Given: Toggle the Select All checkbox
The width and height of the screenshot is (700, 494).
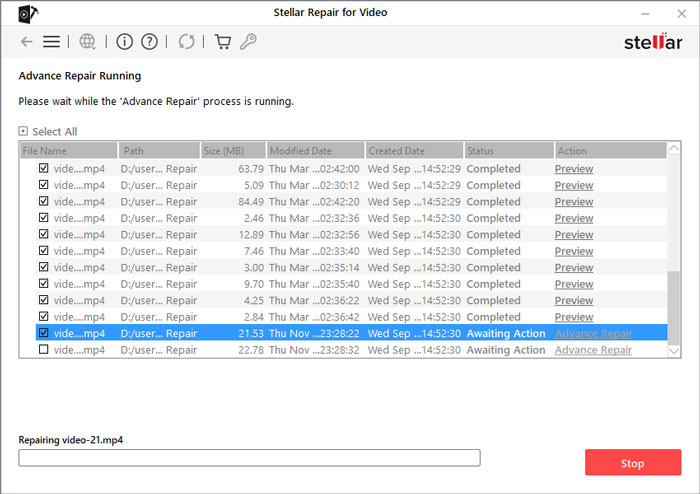Looking at the screenshot, I should pyautogui.click(x=23, y=131).
